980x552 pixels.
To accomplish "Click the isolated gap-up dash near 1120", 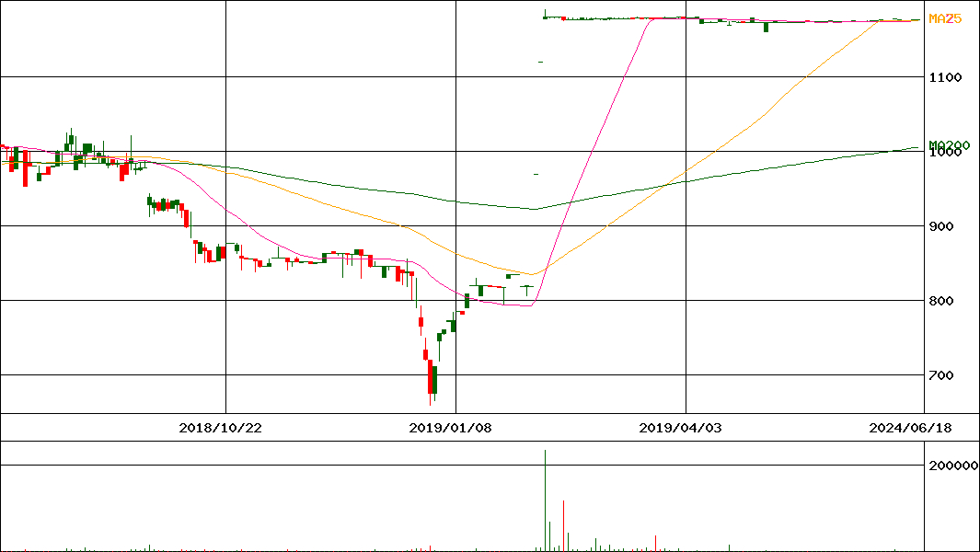I will pos(540,62).
